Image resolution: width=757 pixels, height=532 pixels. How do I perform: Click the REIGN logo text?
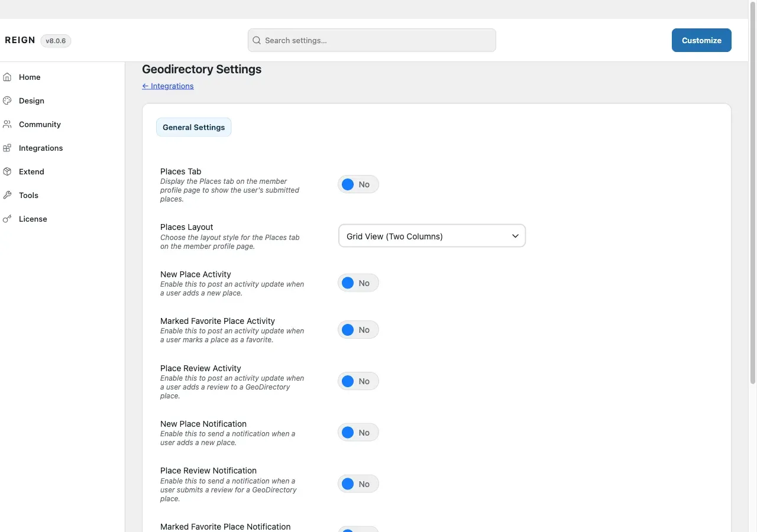coord(20,40)
